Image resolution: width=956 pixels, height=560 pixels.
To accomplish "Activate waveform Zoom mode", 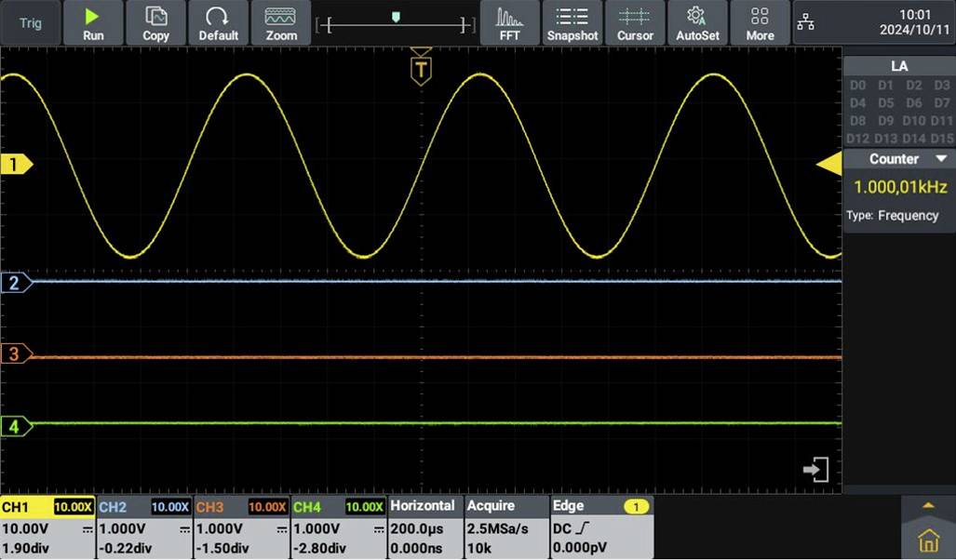I will point(280,23).
